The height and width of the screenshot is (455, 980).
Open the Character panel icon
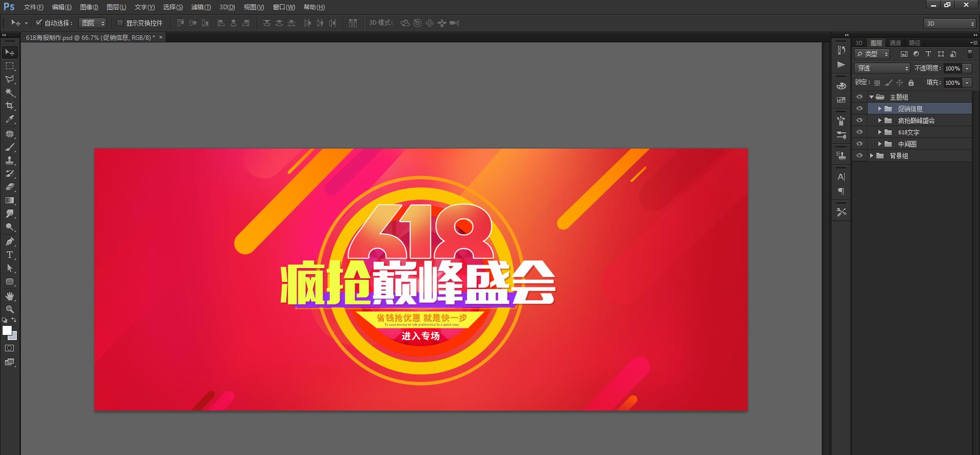point(841,177)
